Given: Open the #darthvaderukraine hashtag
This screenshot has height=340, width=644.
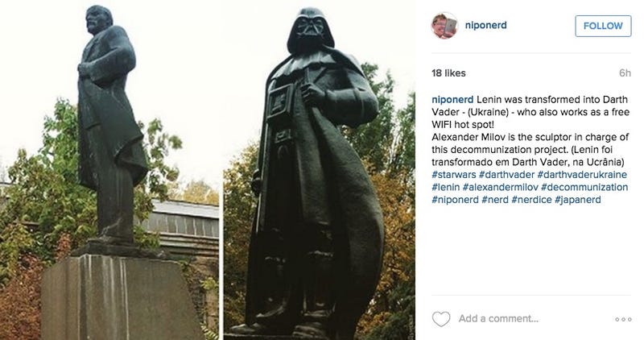Looking at the screenshot, I should coord(582,175).
